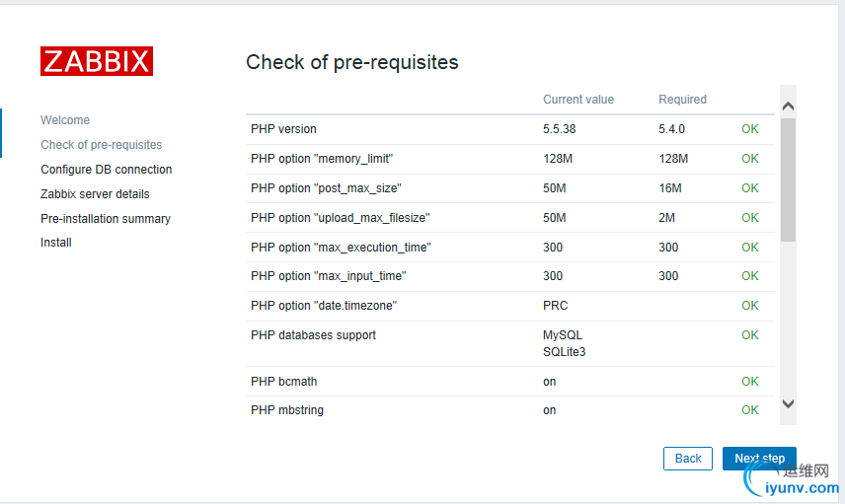Click OK status for PHP mbstring
Viewport: 845px width, 504px height.
coord(750,410)
